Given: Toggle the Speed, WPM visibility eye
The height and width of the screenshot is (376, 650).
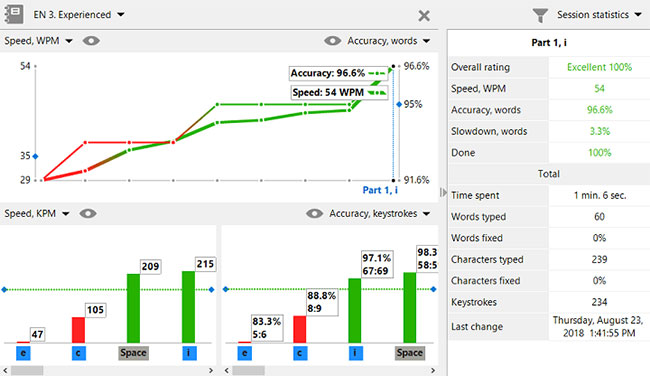Looking at the screenshot, I should (x=91, y=41).
